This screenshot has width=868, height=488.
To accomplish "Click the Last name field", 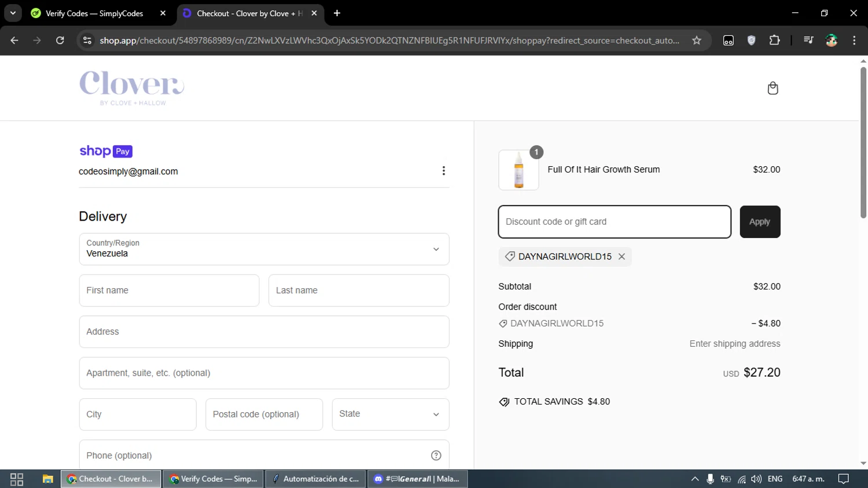I will [359, 291].
